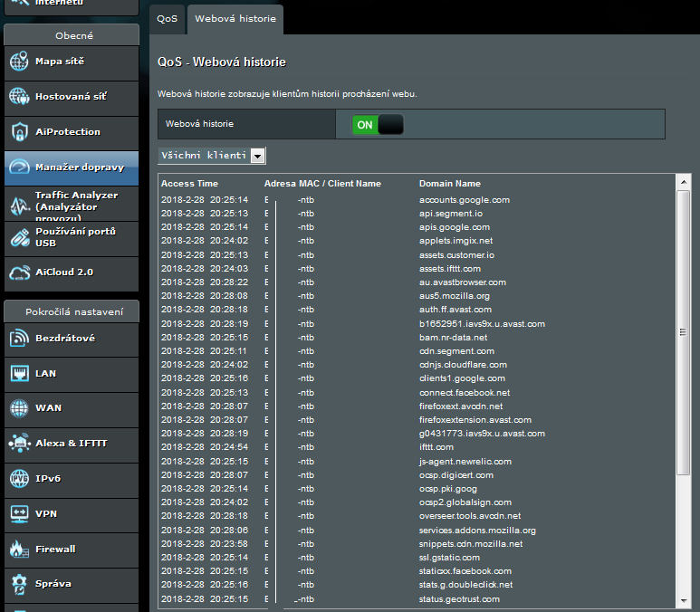Go to the LAN settings page
700x612 pixels.
pos(46,373)
